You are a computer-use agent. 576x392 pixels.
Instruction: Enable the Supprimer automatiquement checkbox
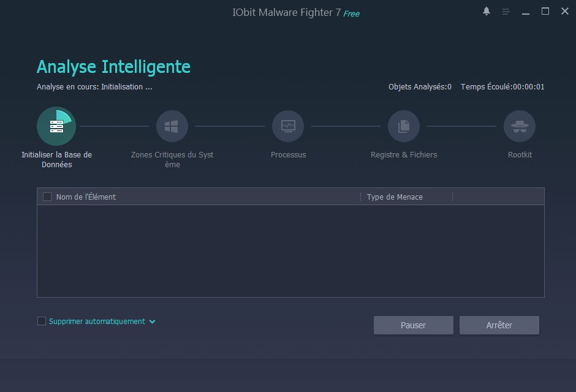(42, 321)
